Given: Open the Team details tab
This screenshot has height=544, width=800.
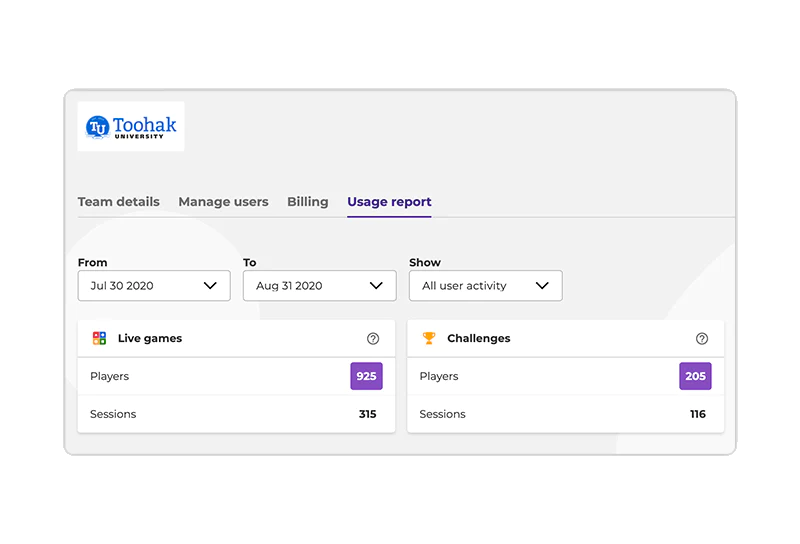Looking at the screenshot, I should point(118,202).
